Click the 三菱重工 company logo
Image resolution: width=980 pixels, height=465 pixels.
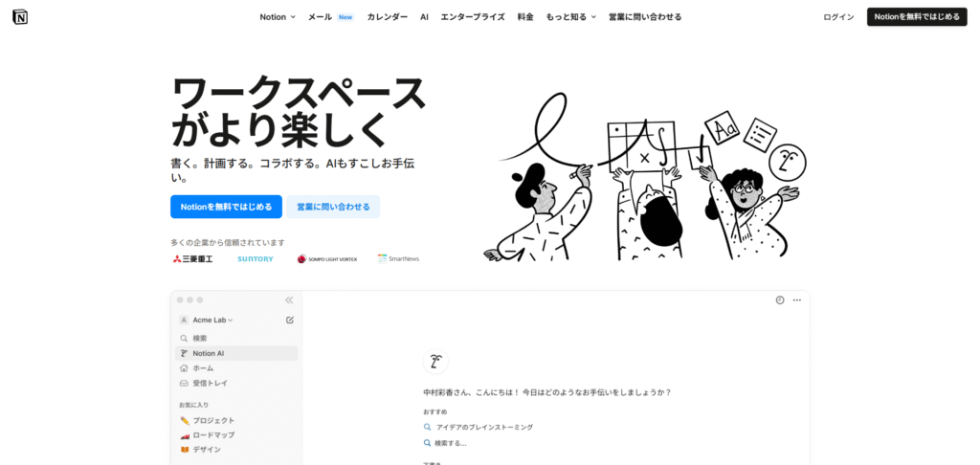(192, 258)
